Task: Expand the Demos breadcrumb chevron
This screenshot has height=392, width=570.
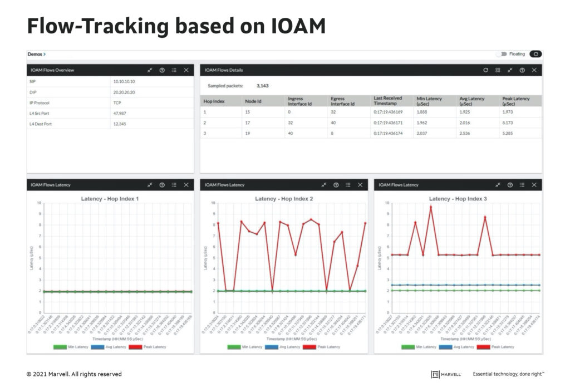Action: pyautogui.click(x=45, y=54)
